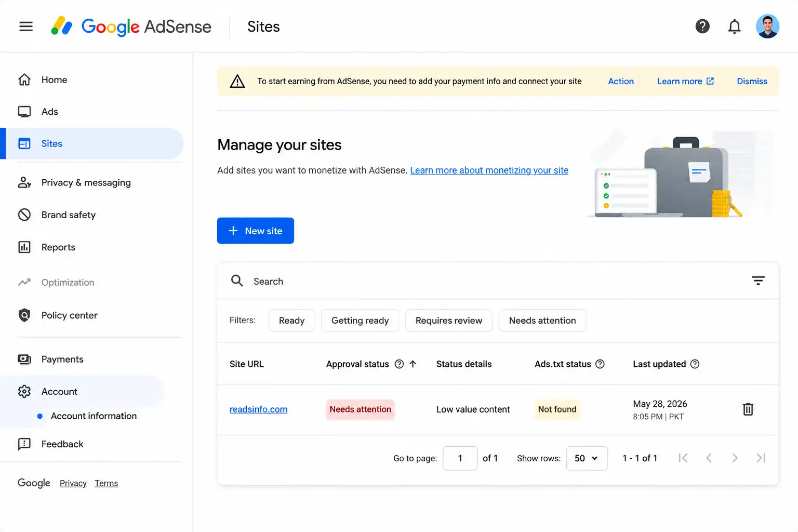Open Account information sub-item
The width and height of the screenshot is (798, 532).
pos(94,416)
